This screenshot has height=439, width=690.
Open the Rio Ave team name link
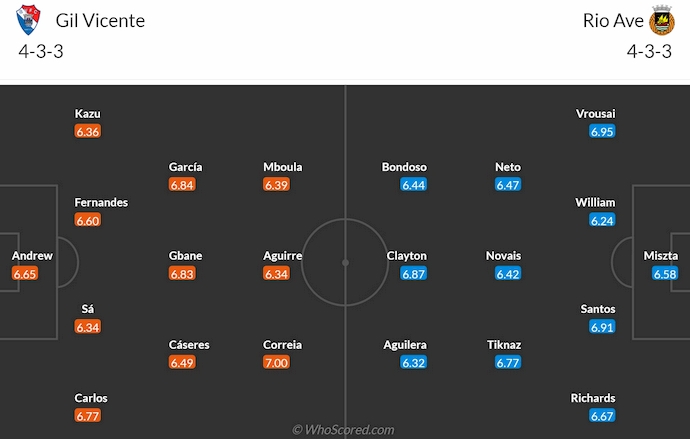[611, 20]
